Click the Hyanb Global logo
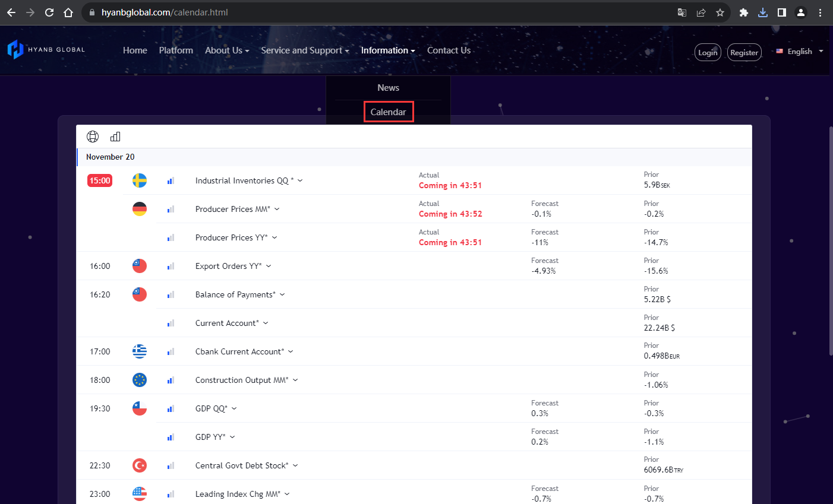The image size is (833, 504). coord(46,50)
